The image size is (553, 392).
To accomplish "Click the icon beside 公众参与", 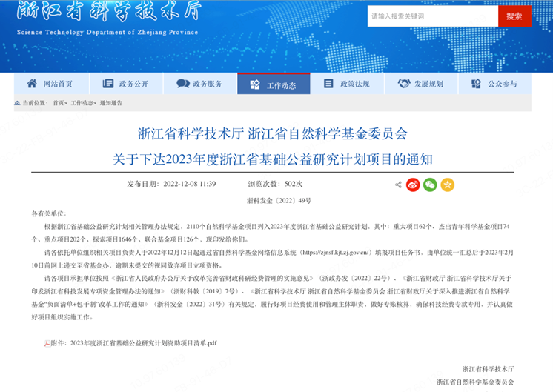I will click(476, 84).
